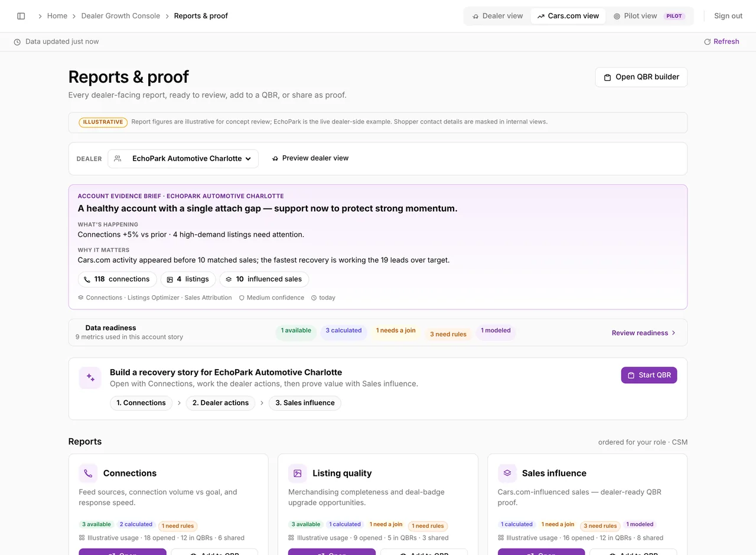Click "1 need rules" badge on Listing quality card

click(x=428, y=526)
